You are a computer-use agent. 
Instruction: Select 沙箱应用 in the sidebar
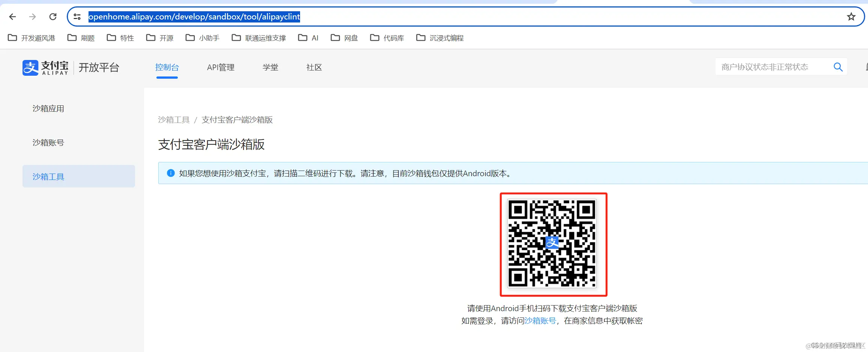point(48,108)
